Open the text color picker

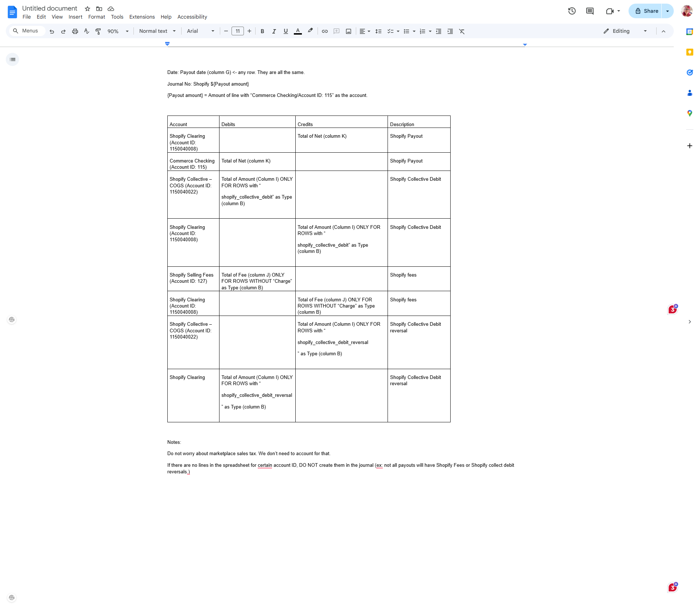[x=298, y=31]
